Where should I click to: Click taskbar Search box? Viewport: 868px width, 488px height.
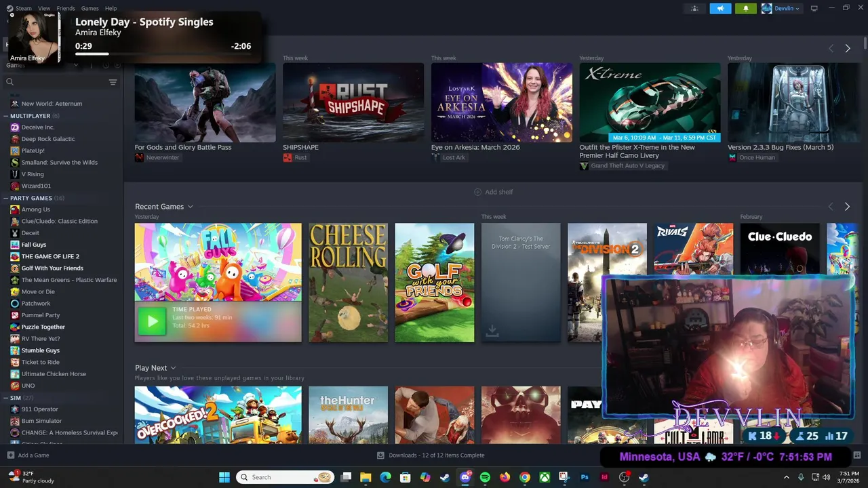click(285, 477)
